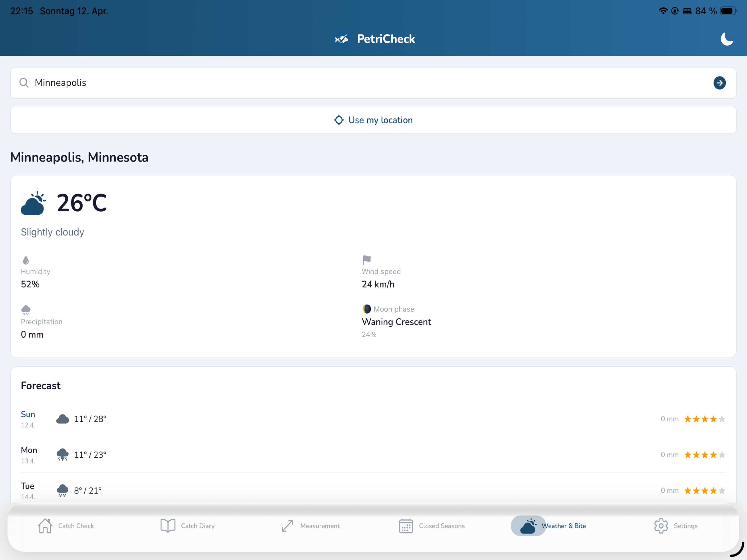Switch to the Measurement tab
Viewport: 747px width, 560px height.
click(x=311, y=526)
